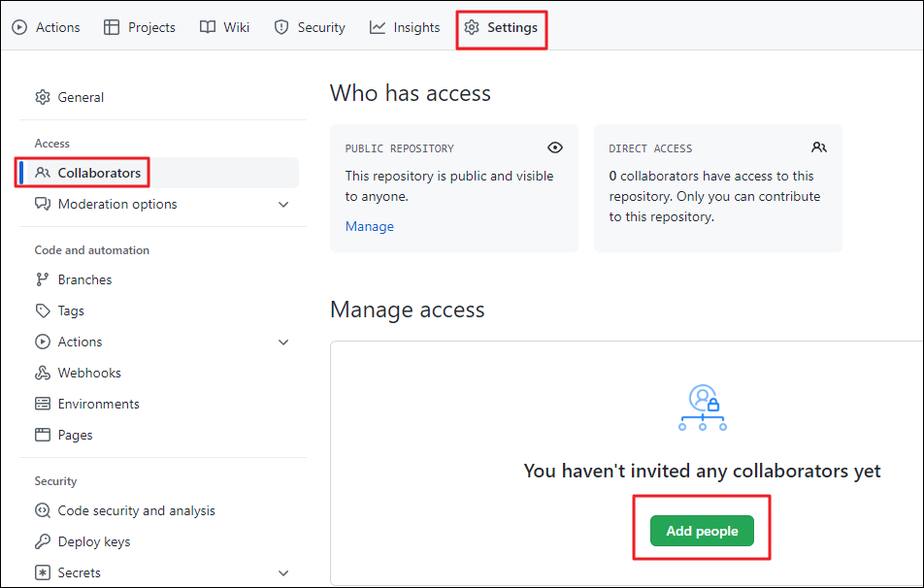Expand Secrets section chevron
The height and width of the screenshot is (588, 924).
[283, 573]
